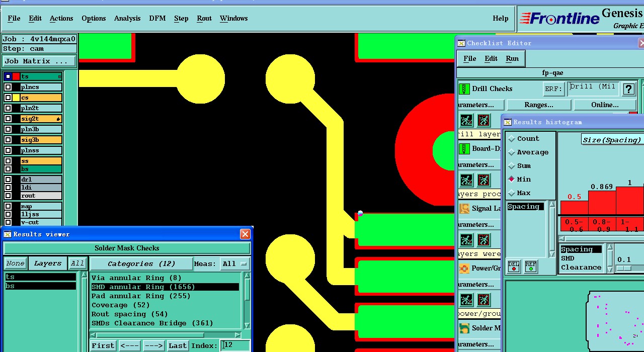Click the First button in Results viewer
This screenshot has width=644, height=352.
pos(103,346)
